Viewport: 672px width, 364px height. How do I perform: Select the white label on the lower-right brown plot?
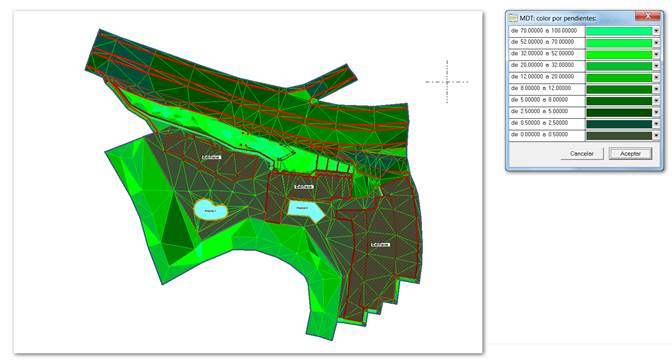[380, 245]
